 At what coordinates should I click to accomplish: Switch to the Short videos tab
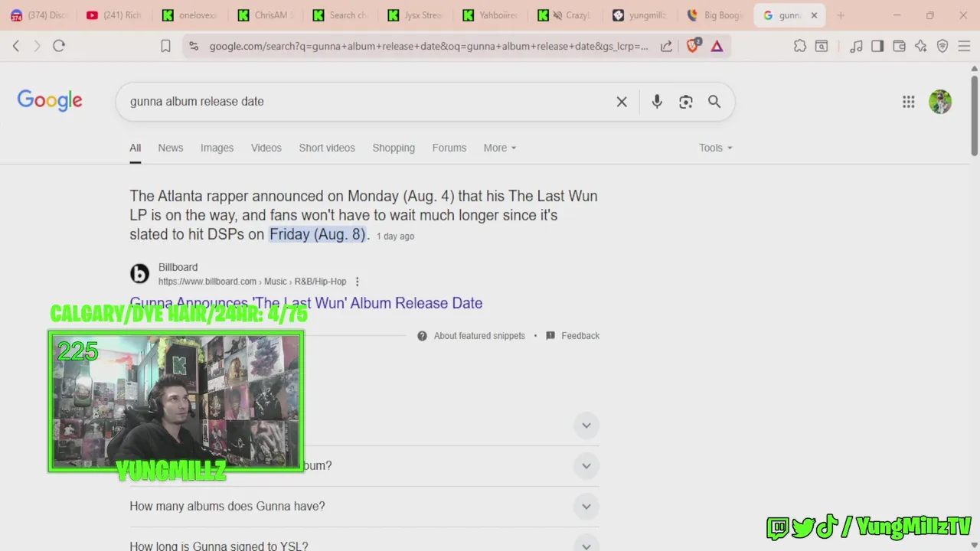(x=327, y=148)
